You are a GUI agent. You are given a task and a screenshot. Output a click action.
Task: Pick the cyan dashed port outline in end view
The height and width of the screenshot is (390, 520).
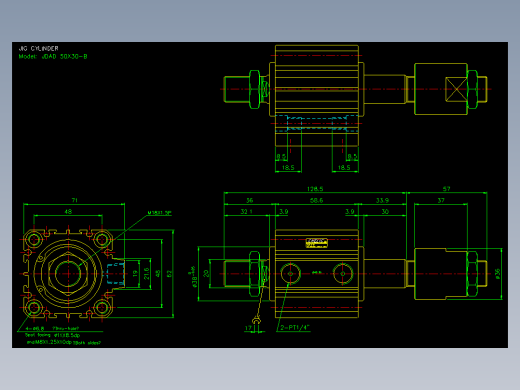pos(116,274)
